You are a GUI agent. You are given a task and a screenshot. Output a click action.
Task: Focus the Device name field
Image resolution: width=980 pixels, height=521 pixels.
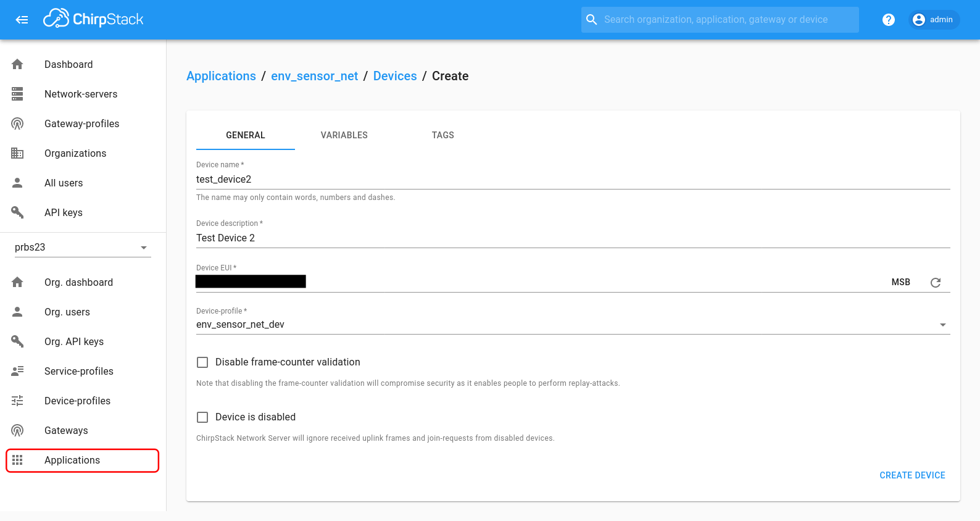[573, 180]
